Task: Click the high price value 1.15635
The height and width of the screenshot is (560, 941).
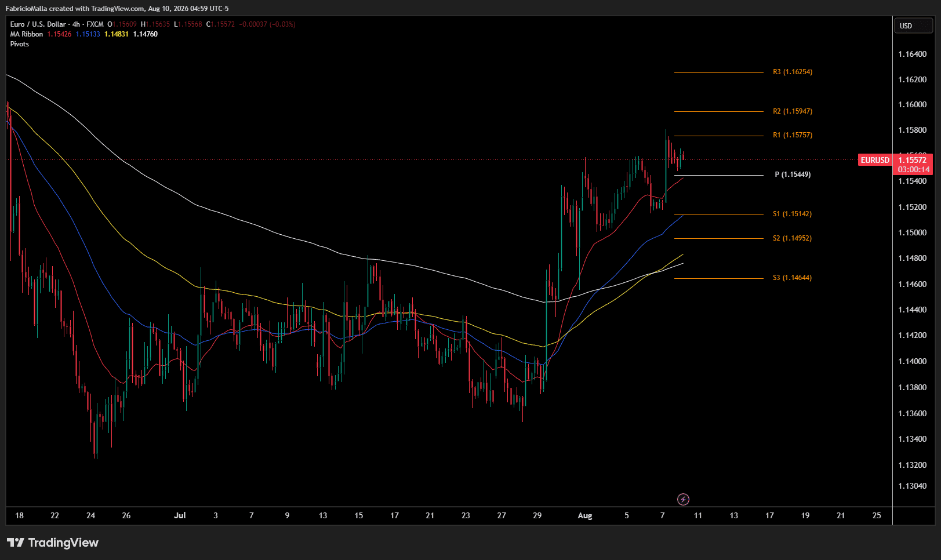Action: click(x=158, y=24)
